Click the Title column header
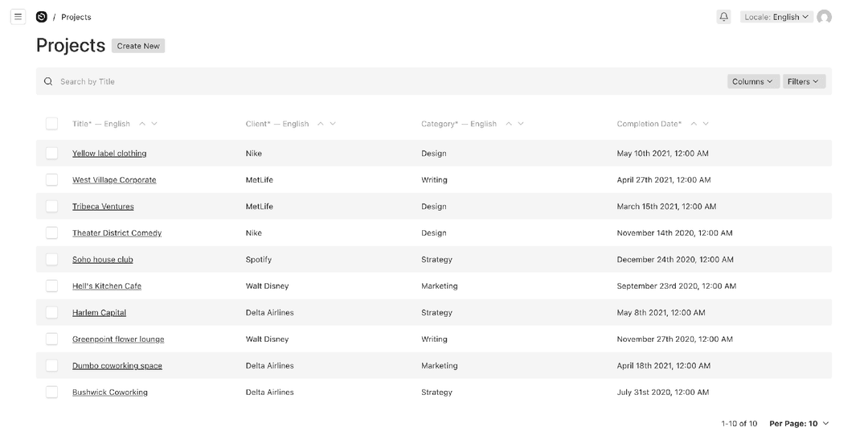Viewport: 868px width, 440px height. point(101,124)
